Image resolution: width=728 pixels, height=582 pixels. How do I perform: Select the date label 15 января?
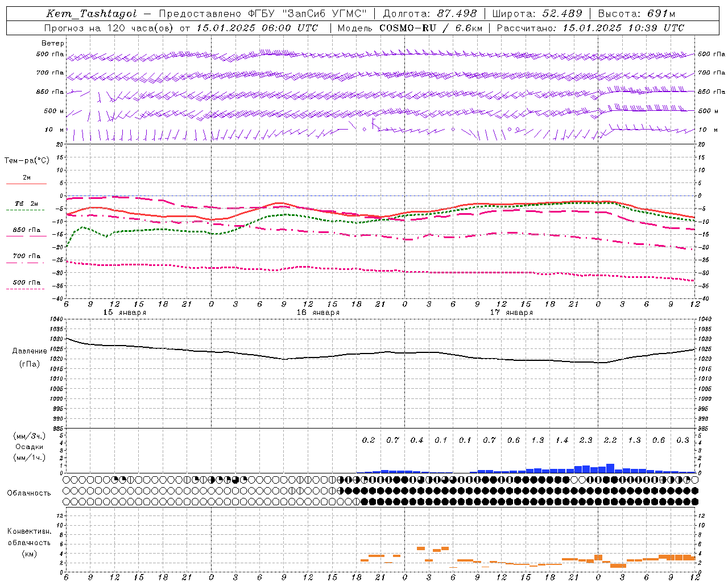[125, 313]
